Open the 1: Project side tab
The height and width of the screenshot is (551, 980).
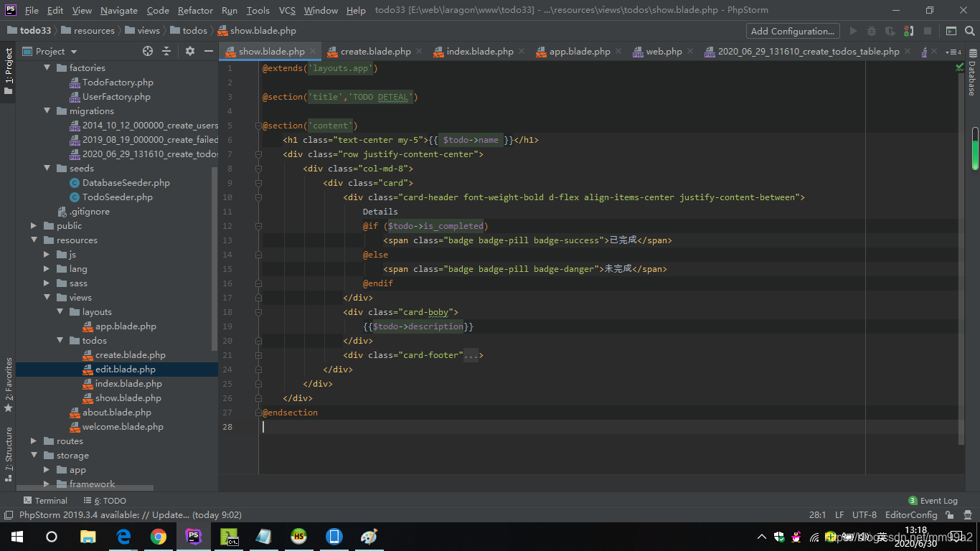click(x=8, y=71)
